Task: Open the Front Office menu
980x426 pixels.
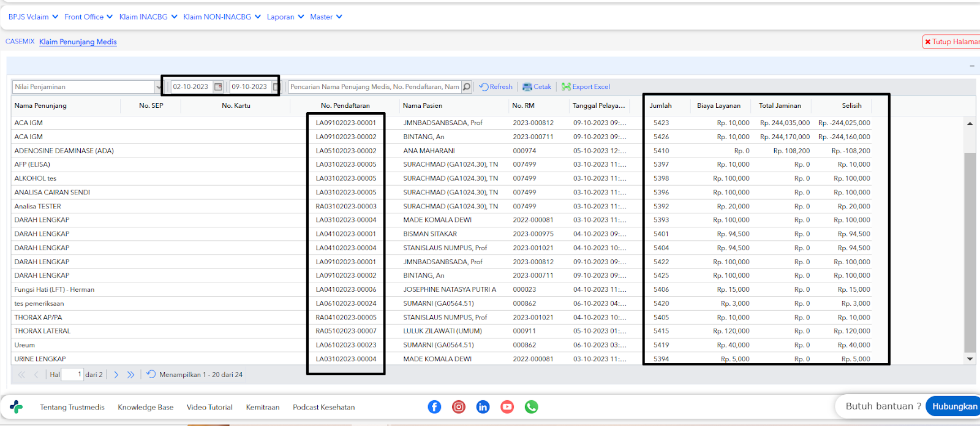Action: [89, 17]
